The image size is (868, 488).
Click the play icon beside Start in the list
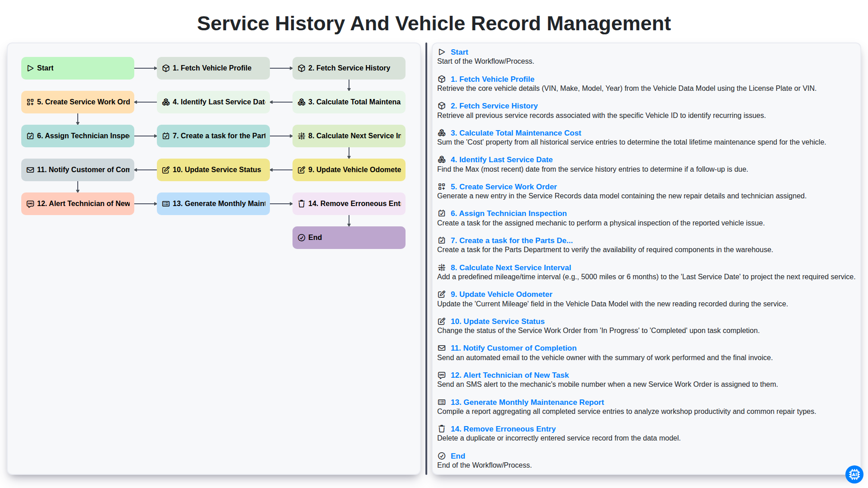[442, 52]
